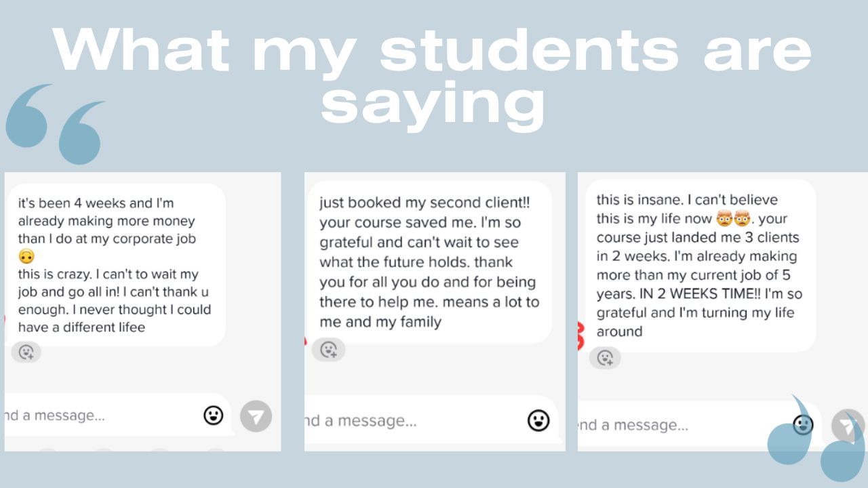This screenshot has height=488, width=868.
Task: Click the add-reaction icon under the corporate job message
Action: tap(26, 352)
